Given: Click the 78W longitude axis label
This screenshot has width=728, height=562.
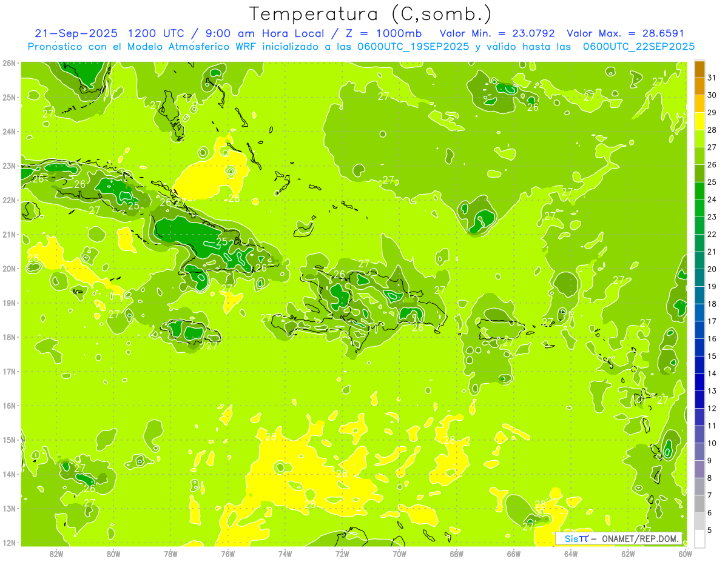Looking at the screenshot, I should click(170, 554).
